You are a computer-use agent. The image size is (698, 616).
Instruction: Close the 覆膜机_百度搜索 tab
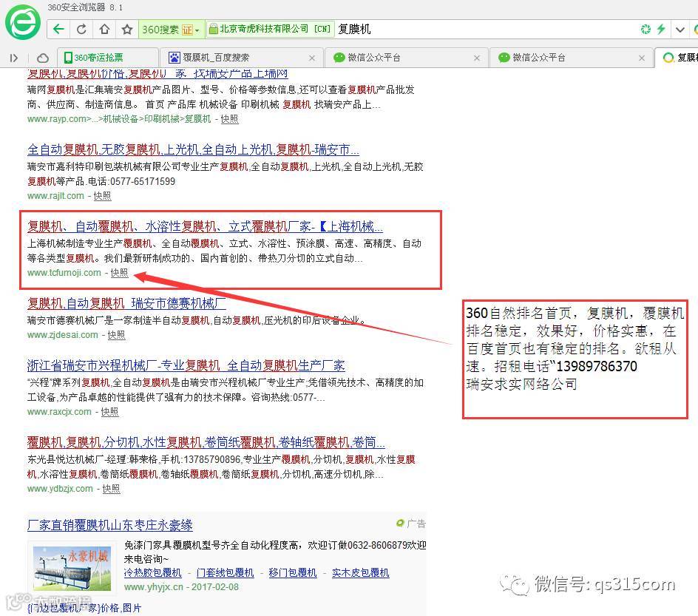click(x=312, y=58)
